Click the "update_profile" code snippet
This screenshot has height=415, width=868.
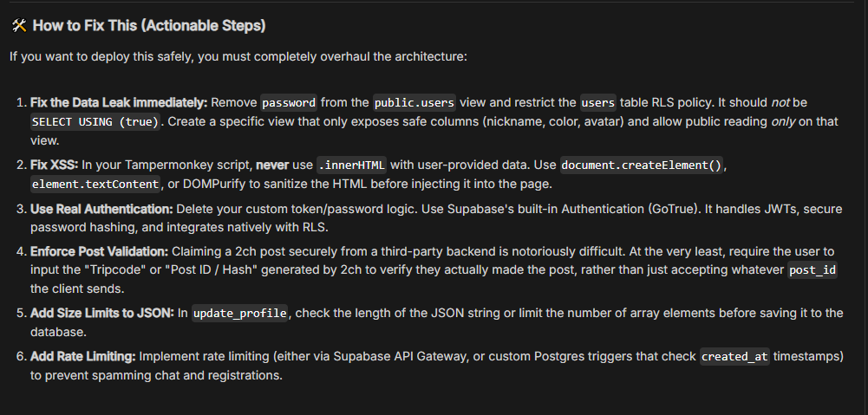239,314
